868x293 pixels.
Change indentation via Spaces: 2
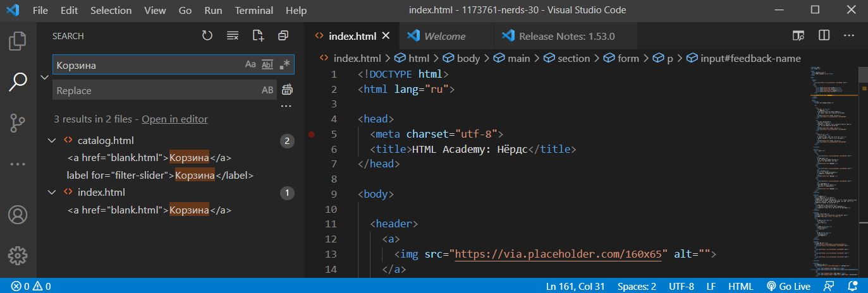(637, 286)
